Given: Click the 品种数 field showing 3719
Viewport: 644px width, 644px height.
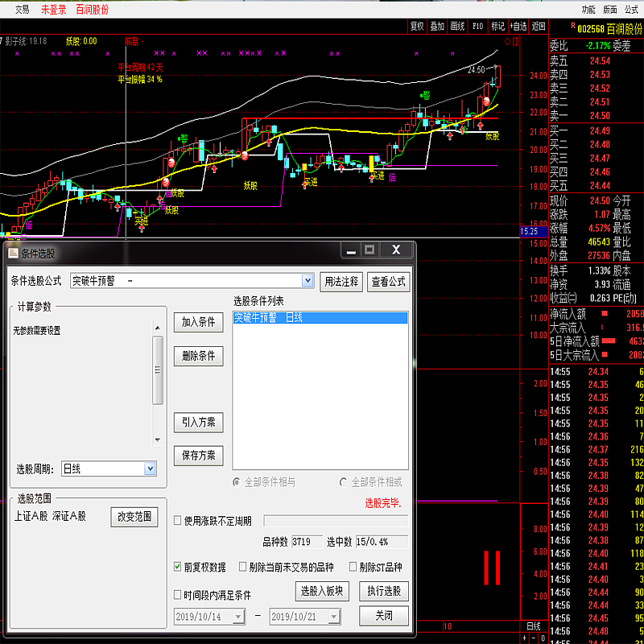Looking at the screenshot, I should click(308, 542).
